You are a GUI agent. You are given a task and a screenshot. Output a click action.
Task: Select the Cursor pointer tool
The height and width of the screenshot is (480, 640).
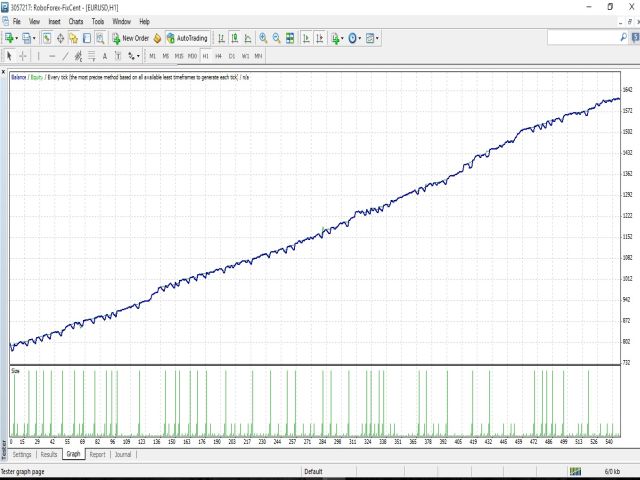[x=9, y=56]
